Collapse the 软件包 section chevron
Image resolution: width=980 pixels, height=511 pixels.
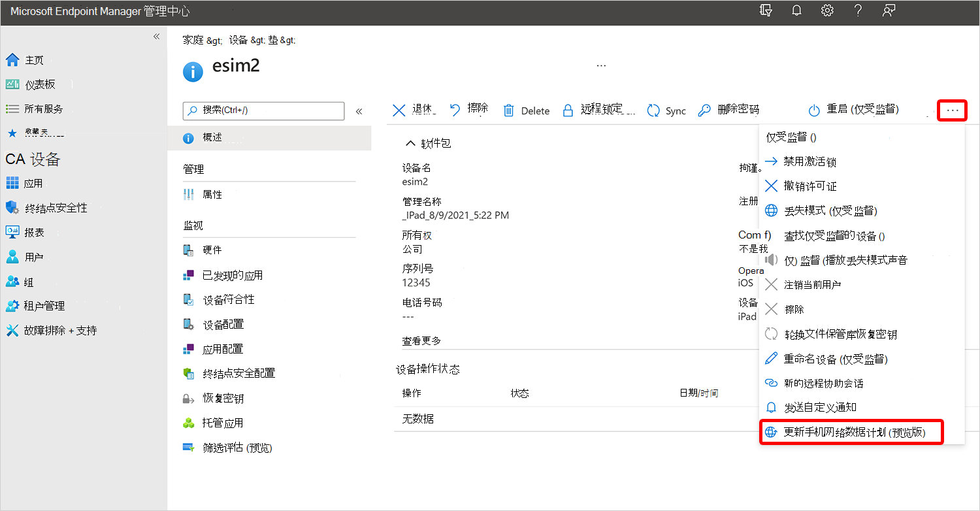coord(411,143)
